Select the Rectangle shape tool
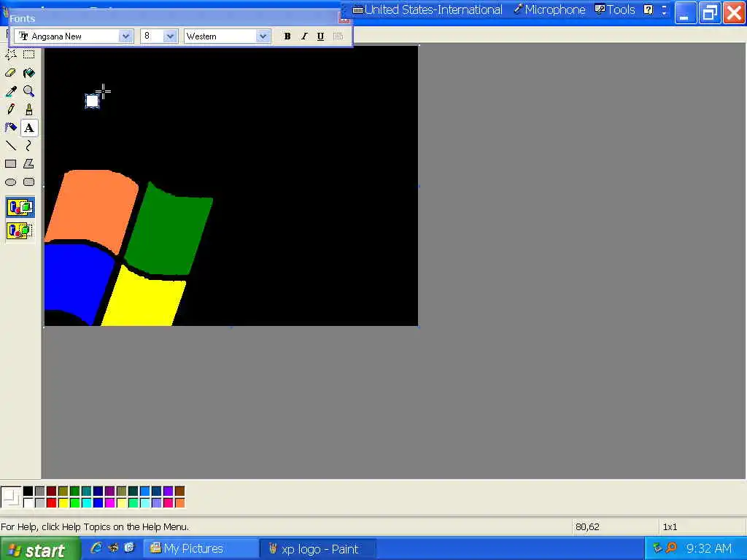747x560 pixels. click(x=10, y=164)
